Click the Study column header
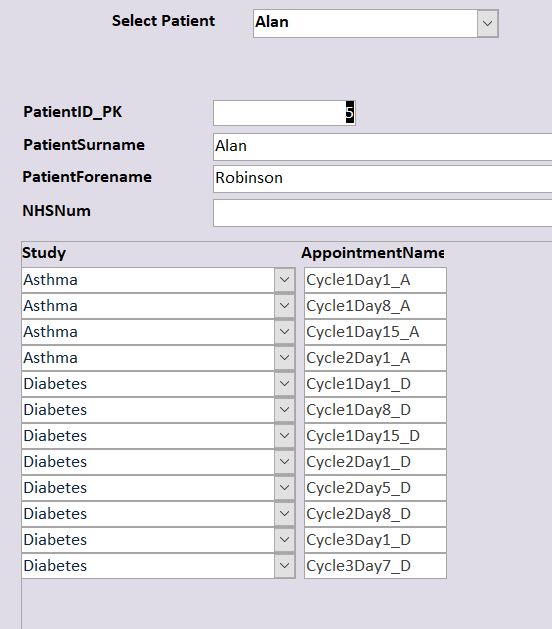The width and height of the screenshot is (552, 629). pyautogui.click(x=44, y=253)
